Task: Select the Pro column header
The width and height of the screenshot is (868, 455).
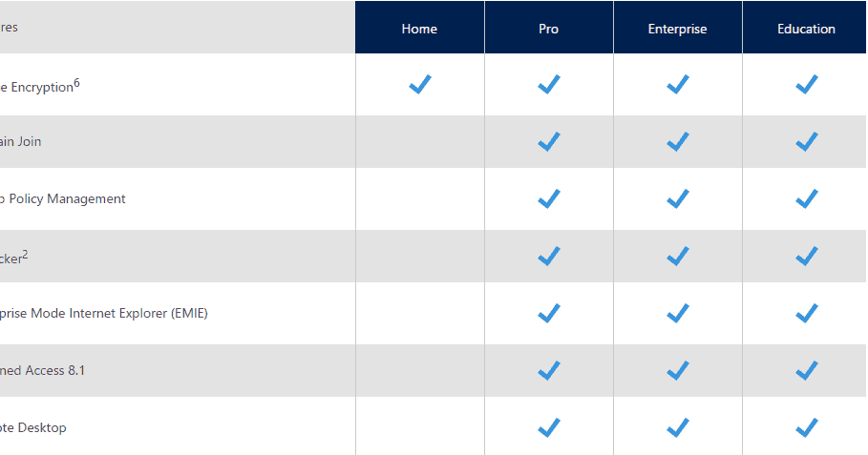Action: point(549,27)
